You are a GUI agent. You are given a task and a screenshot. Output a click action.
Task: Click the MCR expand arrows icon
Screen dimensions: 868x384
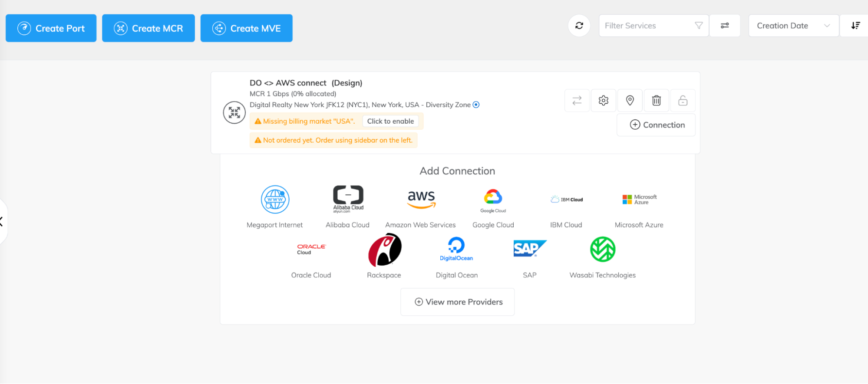[x=234, y=113]
